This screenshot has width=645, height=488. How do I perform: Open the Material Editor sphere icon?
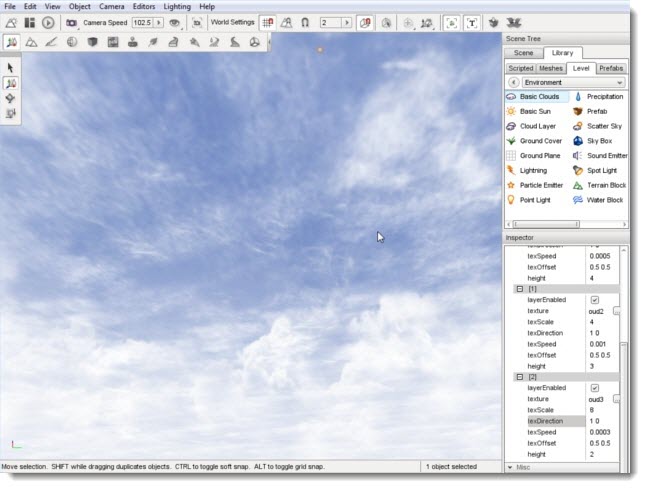[x=72, y=42]
